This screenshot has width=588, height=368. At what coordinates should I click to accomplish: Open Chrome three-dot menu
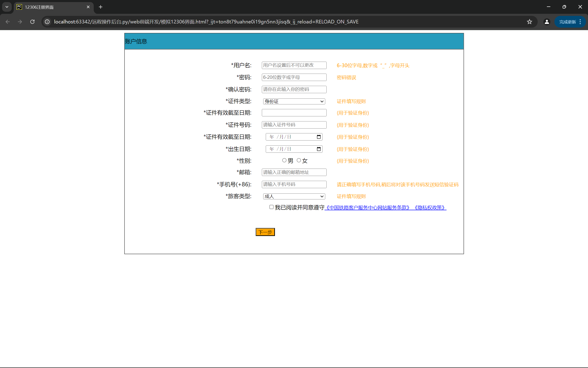(x=580, y=22)
